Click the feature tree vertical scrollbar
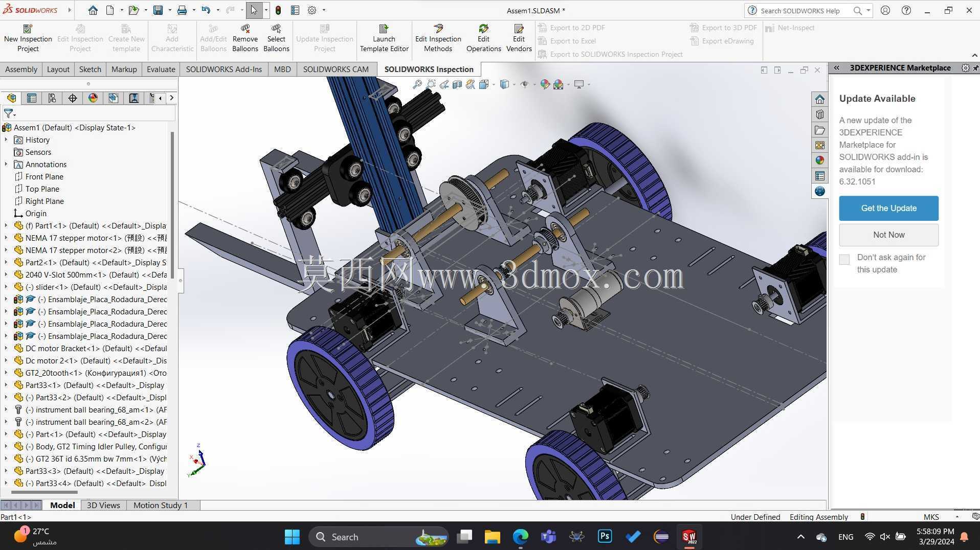The width and height of the screenshot is (980, 550). click(172, 204)
